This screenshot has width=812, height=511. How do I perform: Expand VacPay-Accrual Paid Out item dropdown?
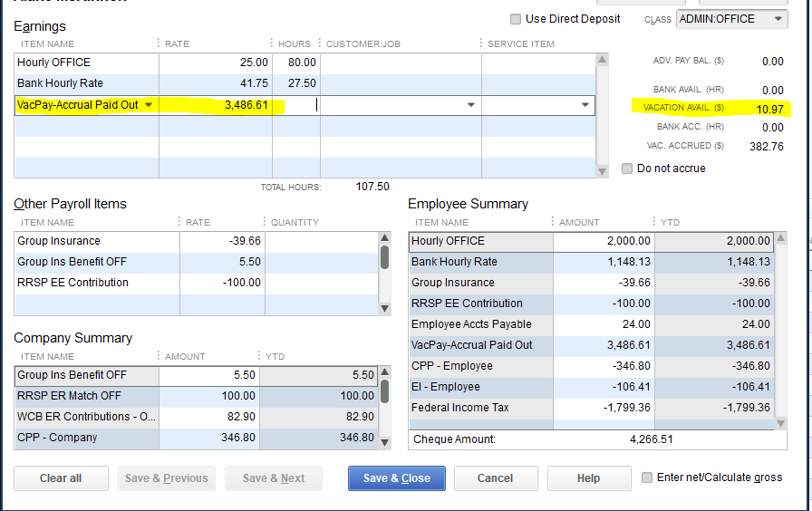pyautogui.click(x=149, y=105)
